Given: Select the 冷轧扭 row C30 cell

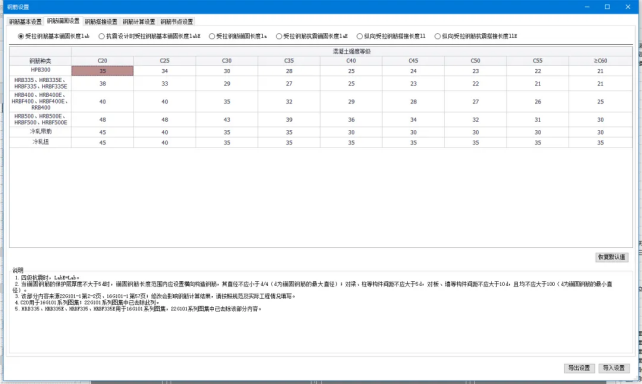Looking at the screenshot, I should (x=227, y=142).
